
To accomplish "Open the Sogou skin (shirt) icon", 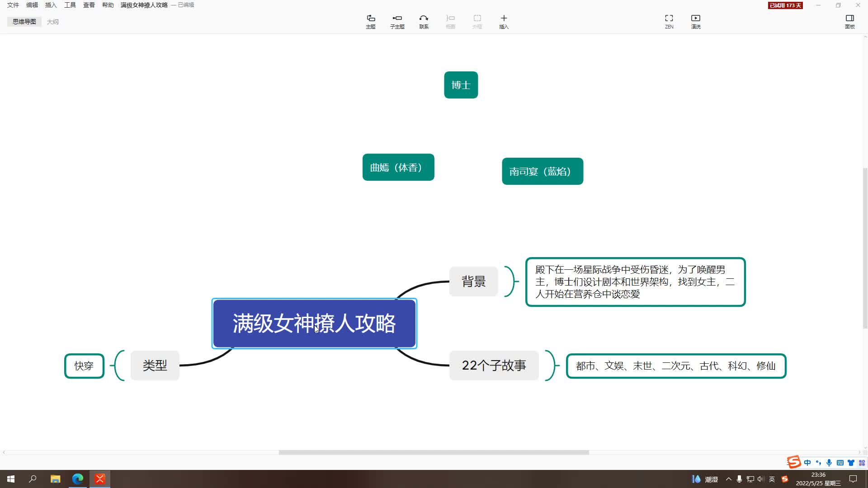I will (x=851, y=463).
